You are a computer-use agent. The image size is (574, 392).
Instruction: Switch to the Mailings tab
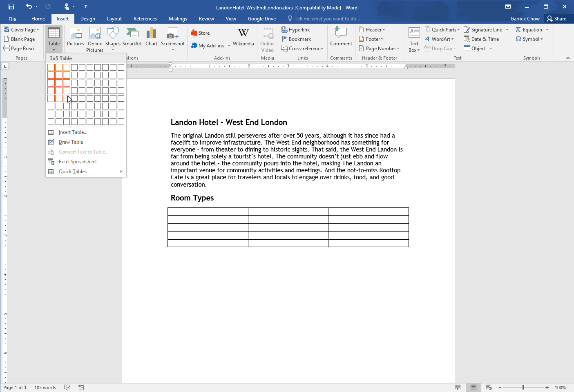tap(178, 18)
